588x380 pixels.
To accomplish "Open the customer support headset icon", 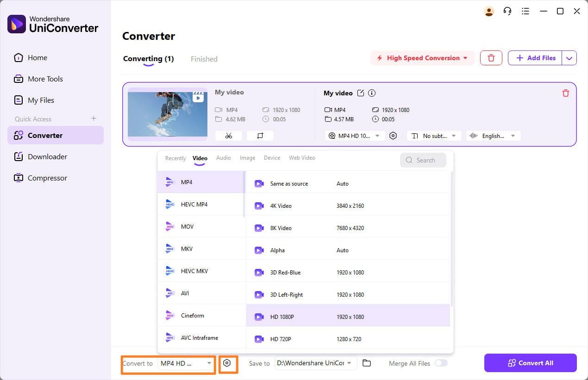I will pos(507,12).
